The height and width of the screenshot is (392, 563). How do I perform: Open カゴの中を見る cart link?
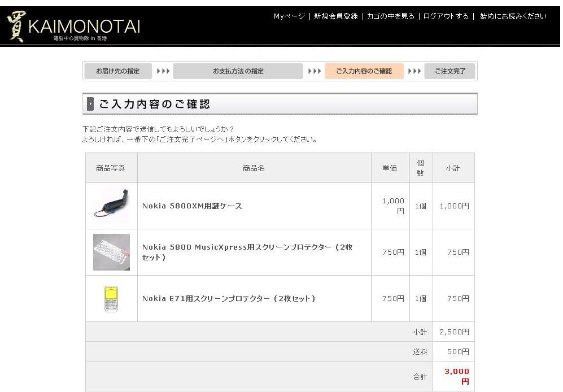(390, 16)
